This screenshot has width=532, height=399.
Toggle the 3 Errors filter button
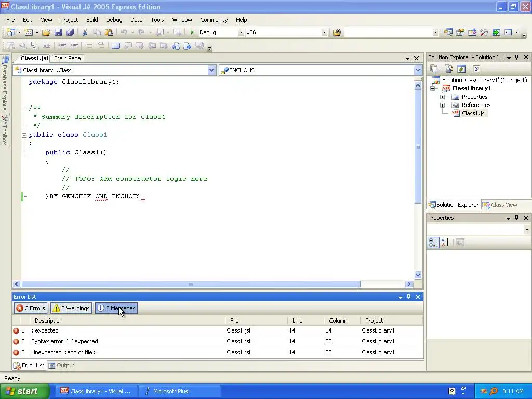pos(30,308)
